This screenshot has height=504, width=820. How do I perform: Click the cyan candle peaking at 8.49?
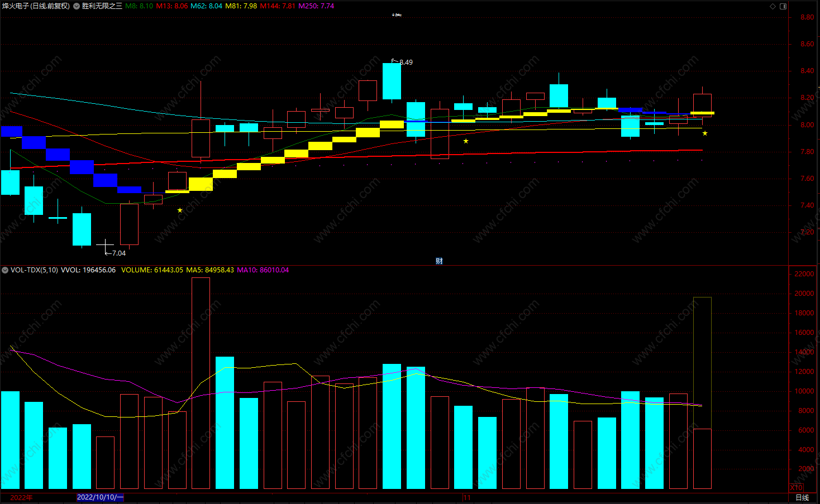point(392,81)
